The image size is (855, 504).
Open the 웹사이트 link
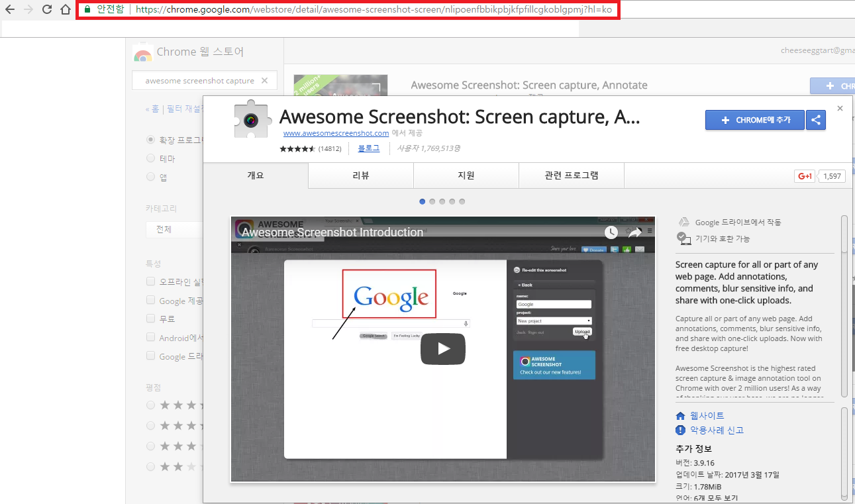point(707,416)
